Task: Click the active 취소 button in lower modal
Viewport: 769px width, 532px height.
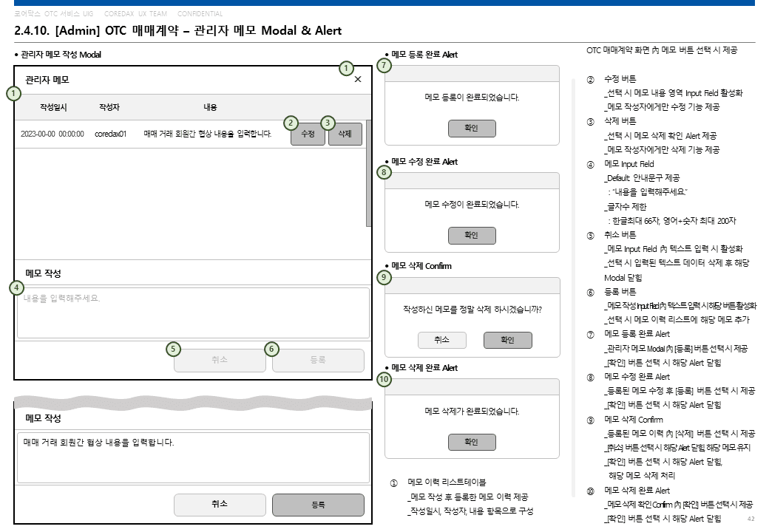Action: pyautogui.click(x=220, y=505)
